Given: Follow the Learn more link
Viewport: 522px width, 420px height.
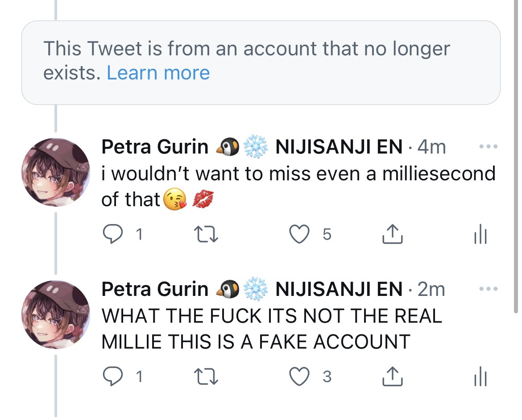Looking at the screenshot, I should [x=158, y=73].
